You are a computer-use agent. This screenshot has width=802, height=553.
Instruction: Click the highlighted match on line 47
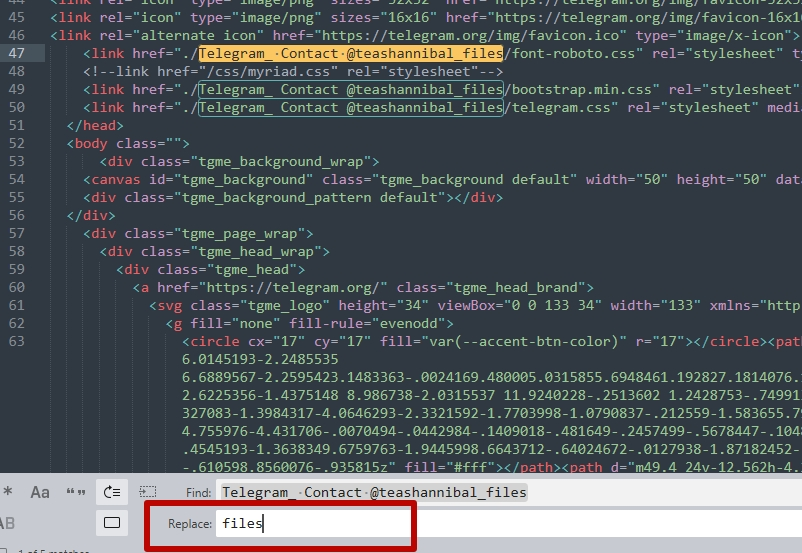point(351,53)
